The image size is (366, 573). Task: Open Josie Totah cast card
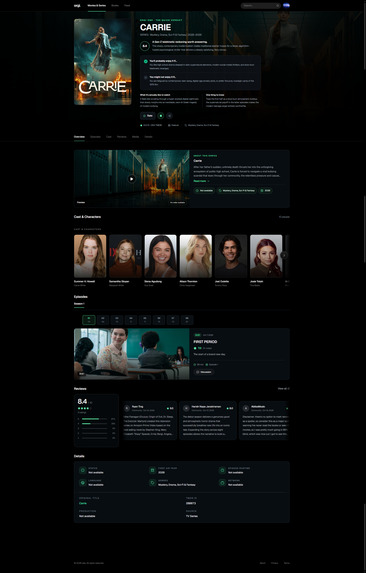point(266,260)
